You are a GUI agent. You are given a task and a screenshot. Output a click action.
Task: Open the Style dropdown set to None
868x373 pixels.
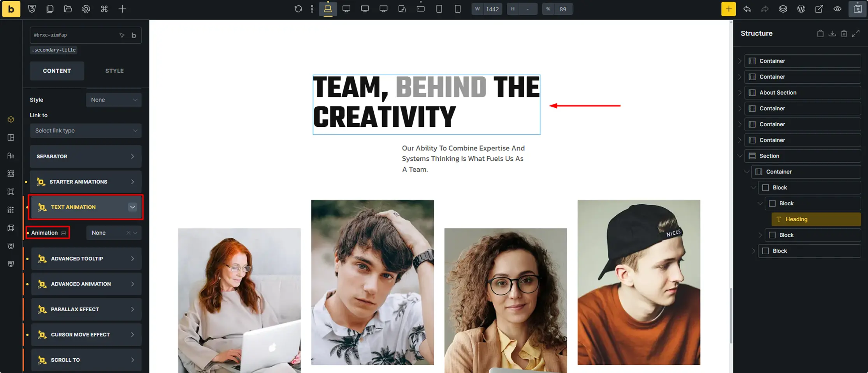click(x=114, y=100)
